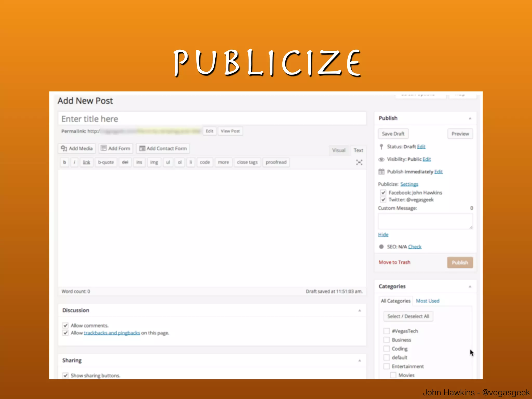Click the Add Contact Form button

163,148
